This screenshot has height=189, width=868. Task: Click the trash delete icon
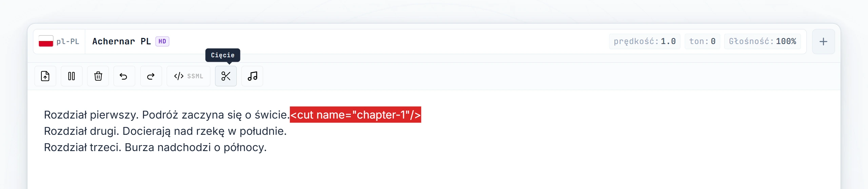98,76
